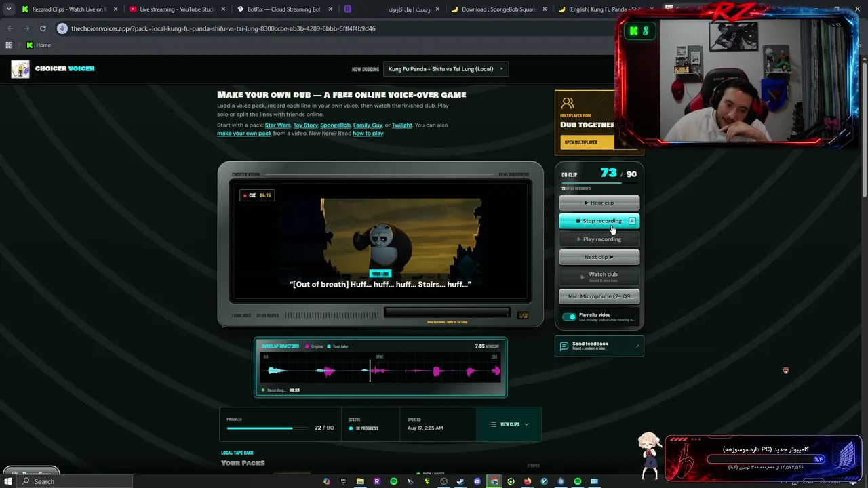868x488 pixels.
Task: Click the Watch dub button
Action: tap(599, 277)
